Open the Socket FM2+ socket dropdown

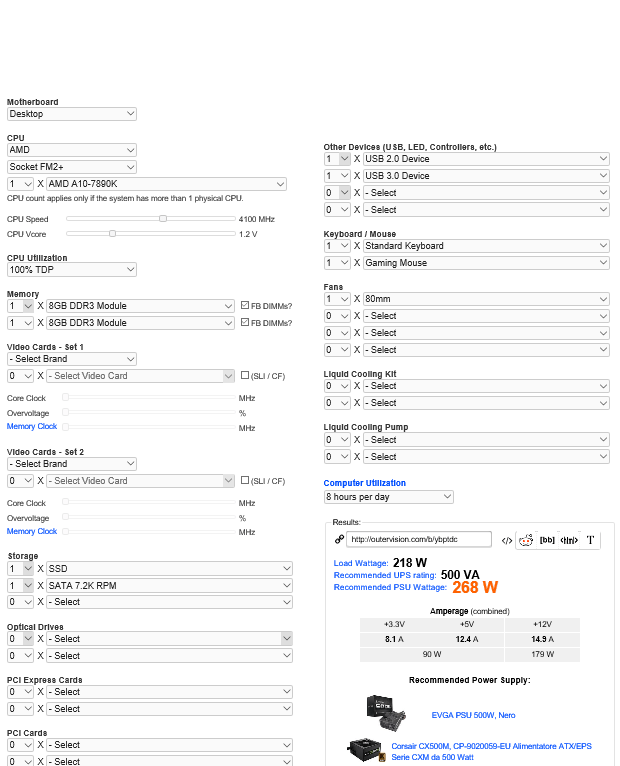(71, 167)
